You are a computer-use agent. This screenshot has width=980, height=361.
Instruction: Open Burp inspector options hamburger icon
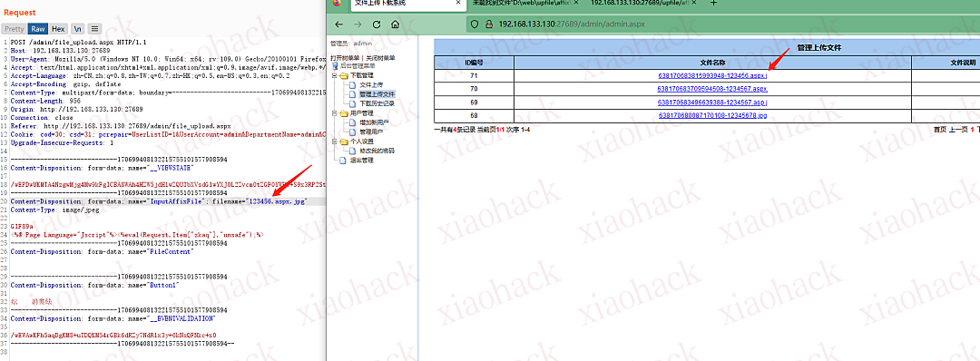coord(94,29)
